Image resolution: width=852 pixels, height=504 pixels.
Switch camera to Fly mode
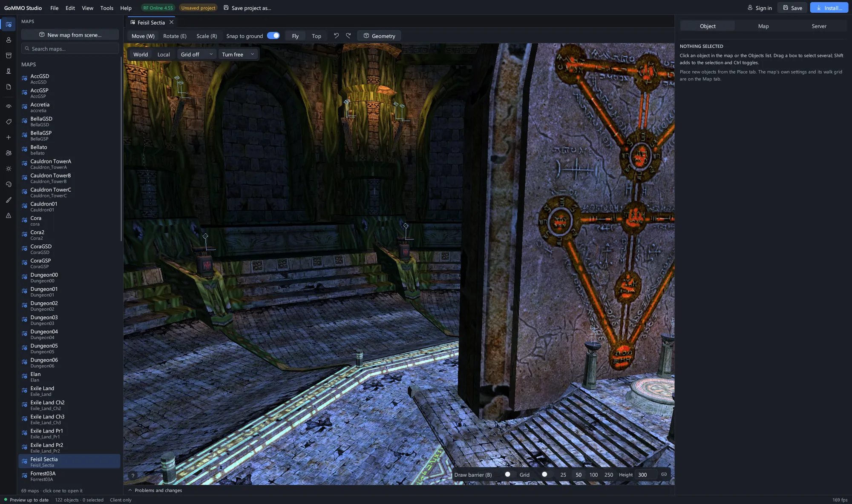coord(295,36)
